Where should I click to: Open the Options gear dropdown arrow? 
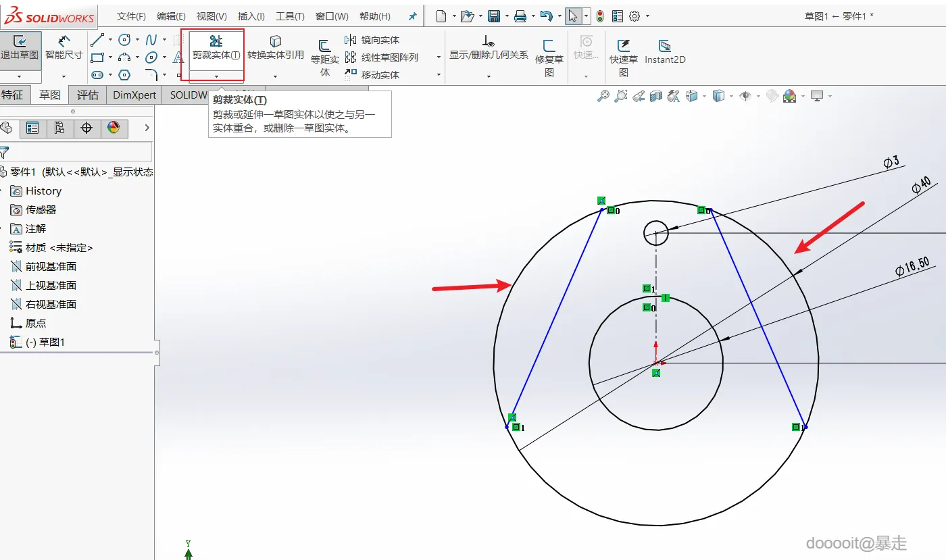tap(647, 16)
